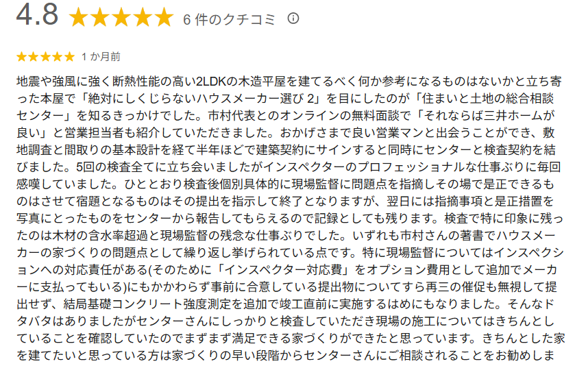This screenshot has width=575, height=392.
Task: Click the fifth large rating star
Action: click(164, 18)
